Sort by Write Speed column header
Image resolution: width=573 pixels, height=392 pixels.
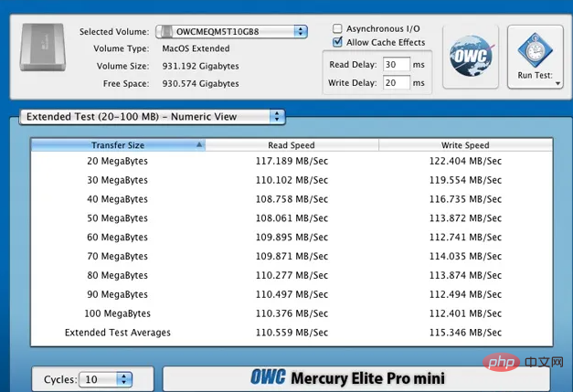pyautogui.click(x=465, y=145)
